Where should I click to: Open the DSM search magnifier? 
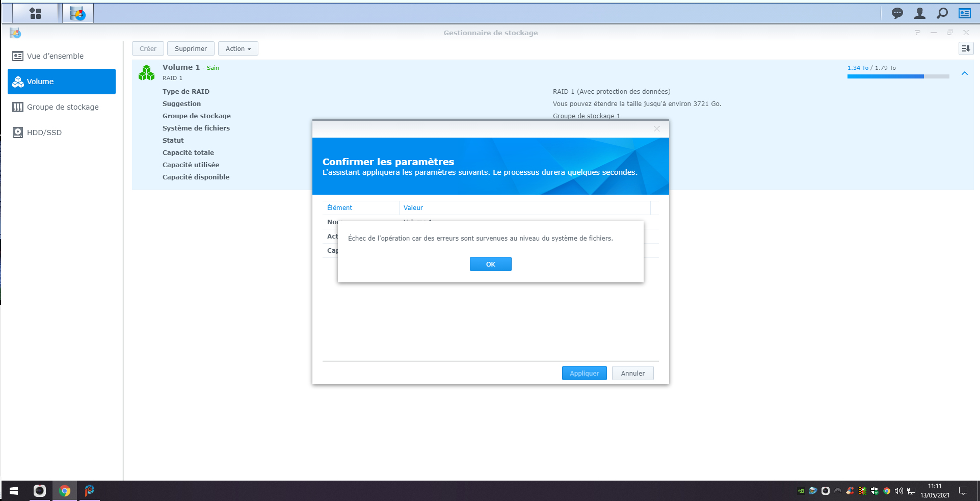pos(942,13)
